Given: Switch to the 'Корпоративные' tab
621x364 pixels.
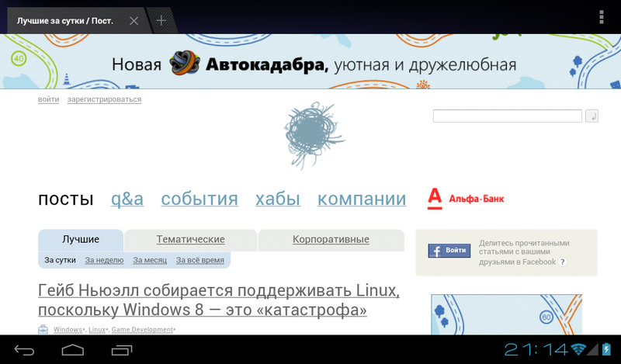Looking at the screenshot, I should click(331, 240).
